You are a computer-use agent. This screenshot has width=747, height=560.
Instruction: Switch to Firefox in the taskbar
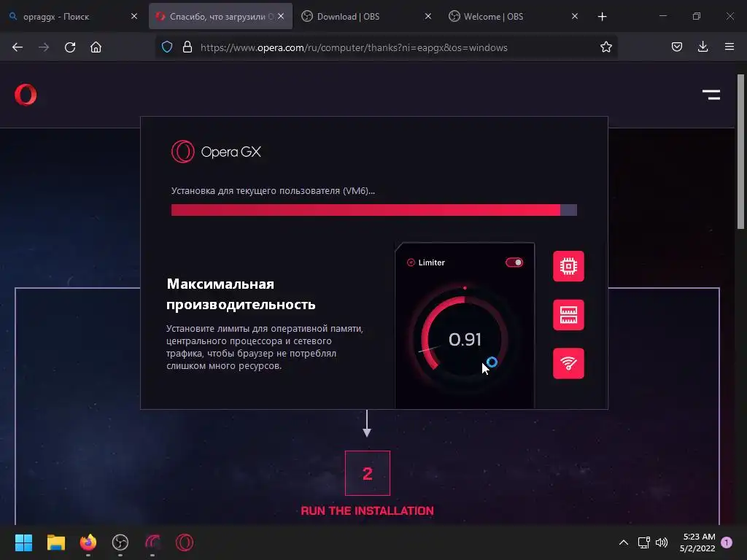point(88,542)
